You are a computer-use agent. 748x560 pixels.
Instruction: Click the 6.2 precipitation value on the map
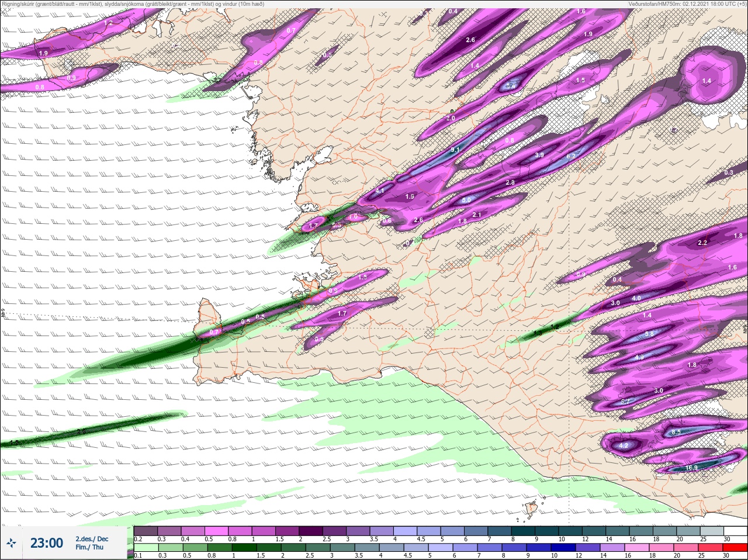(x=572, y=156)
